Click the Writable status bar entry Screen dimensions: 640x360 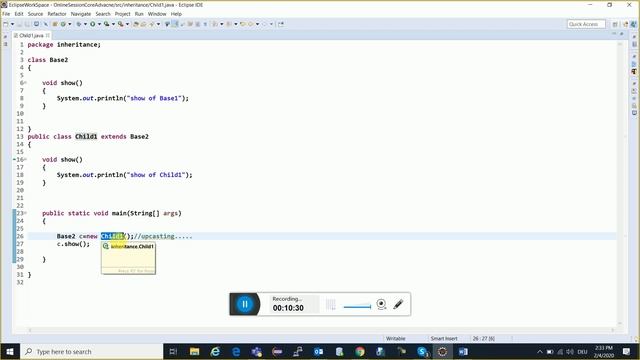point(396,338)
